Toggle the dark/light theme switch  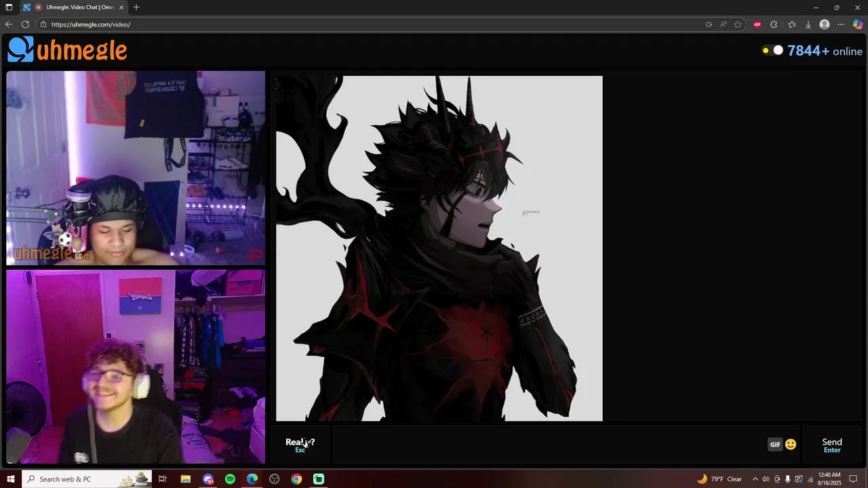click(x=772, y=50)
